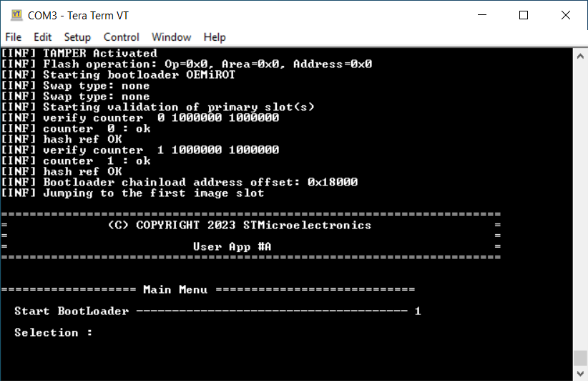Image resolution: width=588 pixels, height=381 pixels.
Task: Click 'Jumping to the first image slot' line
Action: click(x=133, y=193)
